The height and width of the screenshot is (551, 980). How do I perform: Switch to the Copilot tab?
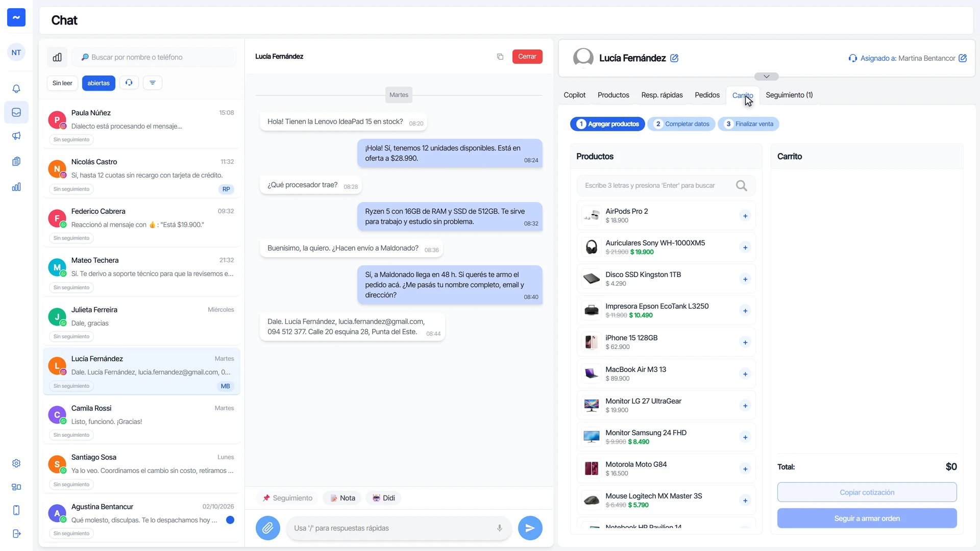tap(575, 95)
